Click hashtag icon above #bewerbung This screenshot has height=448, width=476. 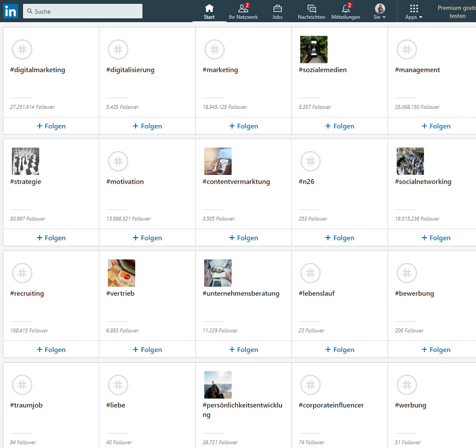coord(407,273)
